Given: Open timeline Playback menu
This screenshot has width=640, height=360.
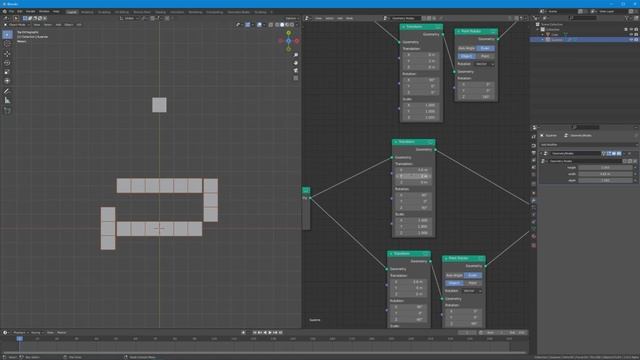Looking at the screenshot, I should [19, 333].
